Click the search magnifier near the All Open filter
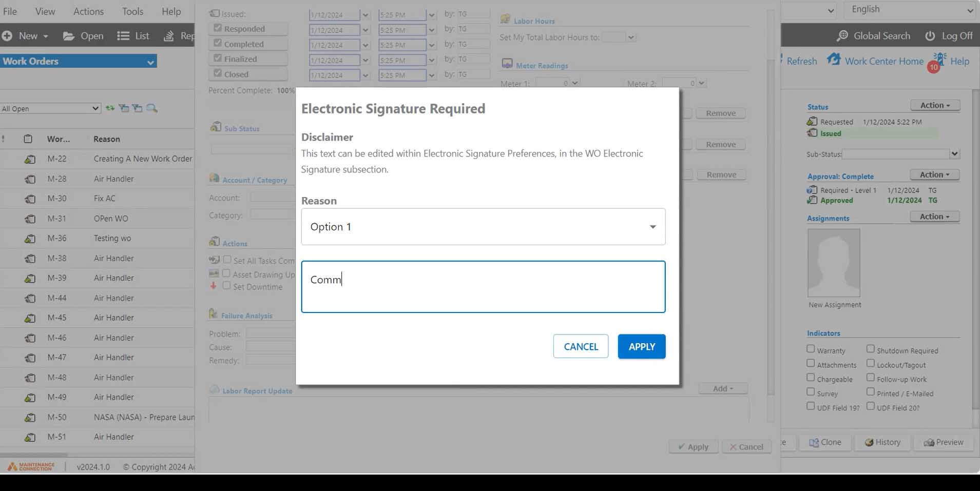 pyautogui.click(x=151, y=108)
